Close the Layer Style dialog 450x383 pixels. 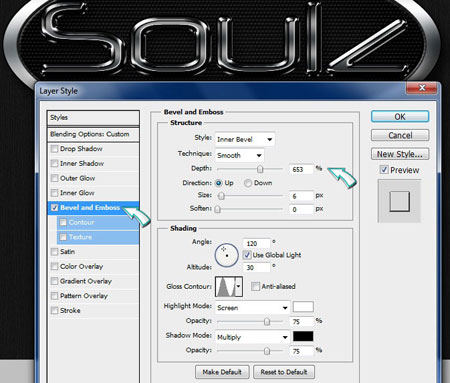(422, 88)
